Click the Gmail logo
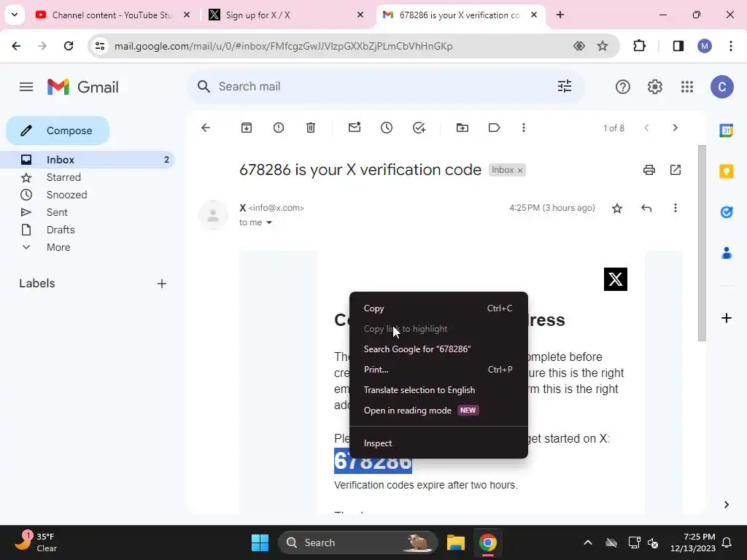The height and width of the screenshot is (560, 747). click(x=83, y=87)
